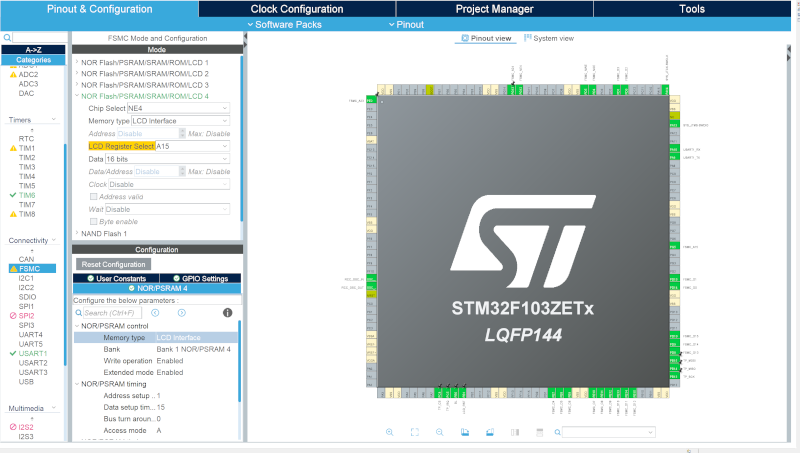Rotate the chip view clockwise
Screen dimensions: 800x453
[465, 432]
